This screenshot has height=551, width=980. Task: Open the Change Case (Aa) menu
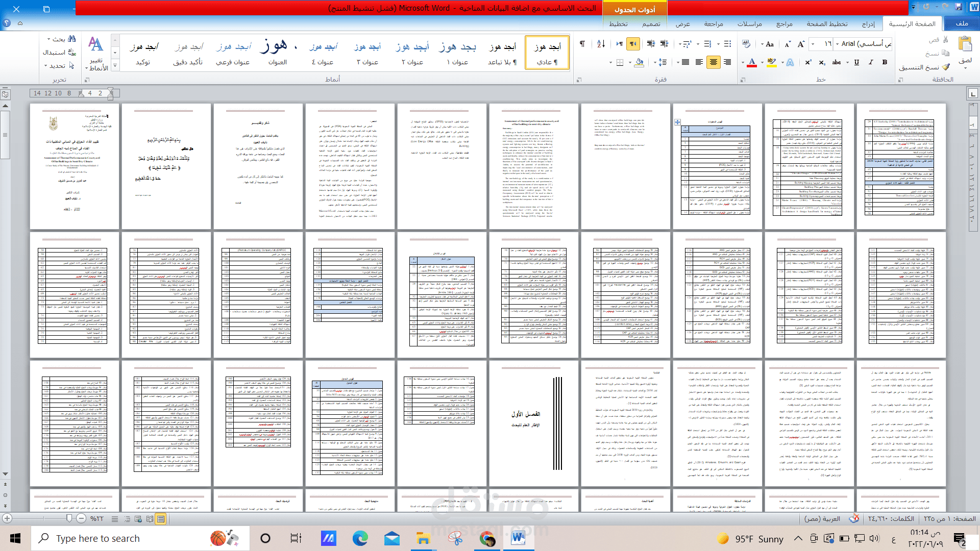768,44
